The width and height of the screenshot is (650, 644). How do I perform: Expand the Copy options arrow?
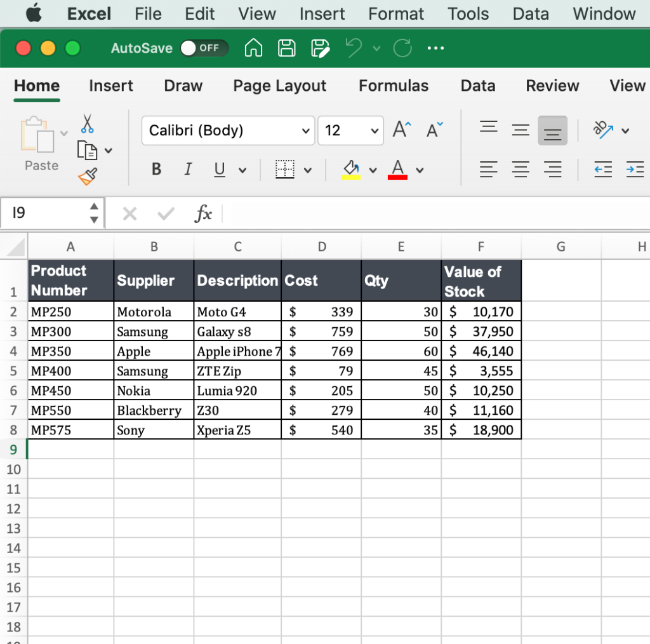point(108,151)
